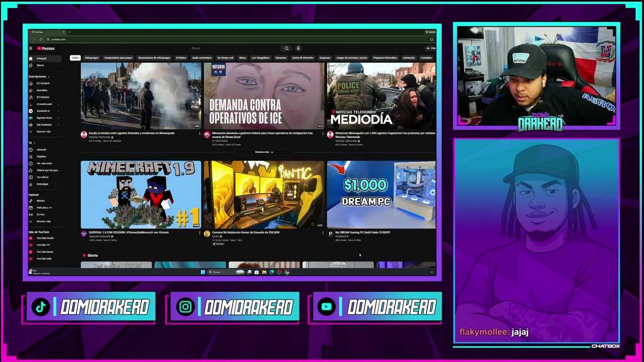Screen dimensions: 644x362
Task: Expand Mostrar más under subscriptions
Action: click(x=45, y=131)
